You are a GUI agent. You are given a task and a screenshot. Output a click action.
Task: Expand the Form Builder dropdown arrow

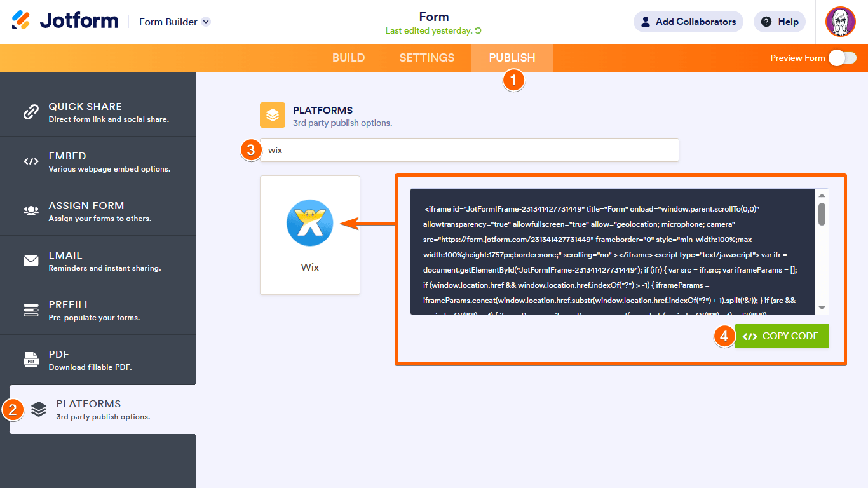tap(206, 22)
